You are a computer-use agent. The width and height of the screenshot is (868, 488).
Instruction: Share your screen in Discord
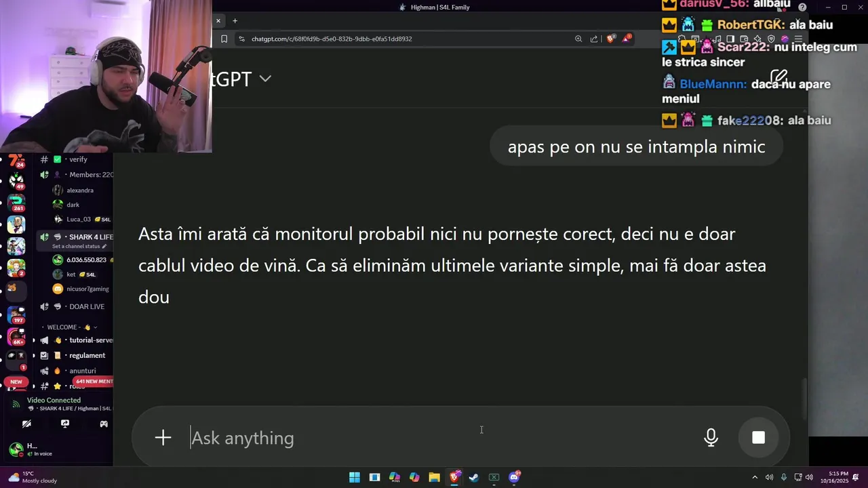coord(65,424)
